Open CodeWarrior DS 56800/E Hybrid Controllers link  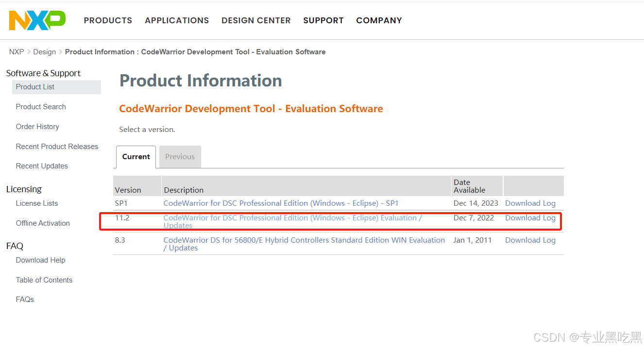[x=304, y=244]
